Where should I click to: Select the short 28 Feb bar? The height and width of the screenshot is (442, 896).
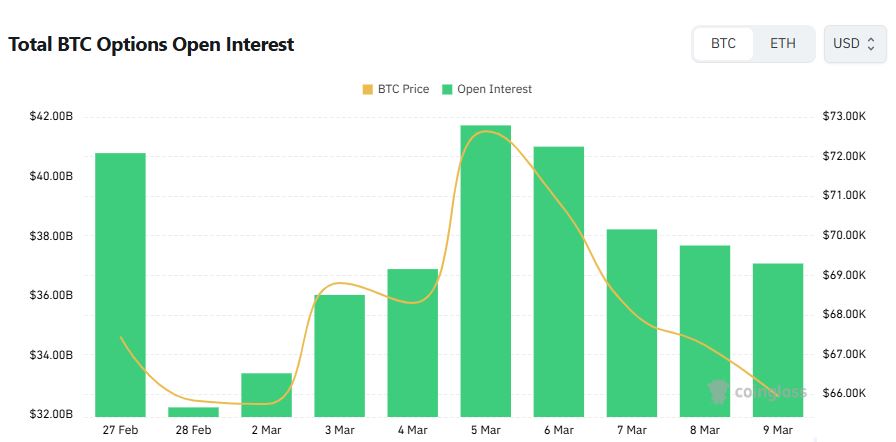tap(193, 411)
